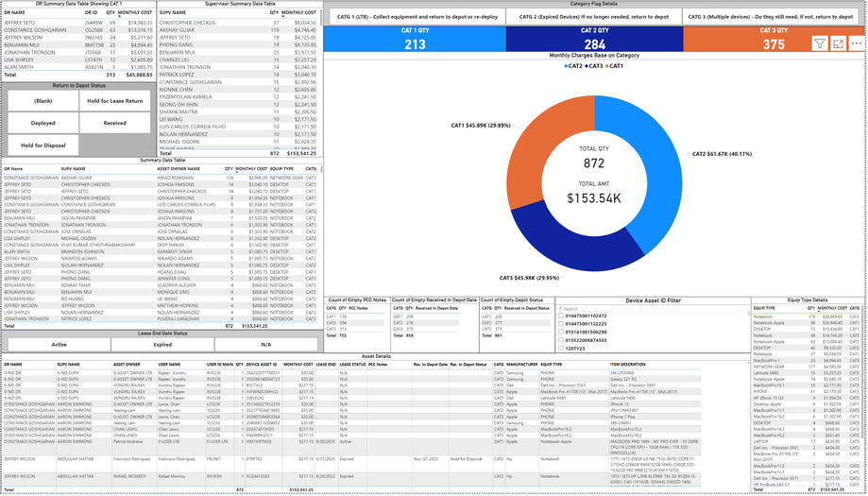Select the CAT 3 QTY 375 card
868x496 pixels.
click(x=774, y=40)
